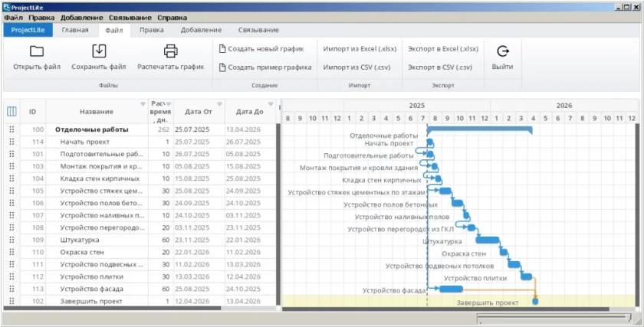Click drag handle of row Отделочные работы
This screenshot has width=644, height=327.
[x=11, y=129]
